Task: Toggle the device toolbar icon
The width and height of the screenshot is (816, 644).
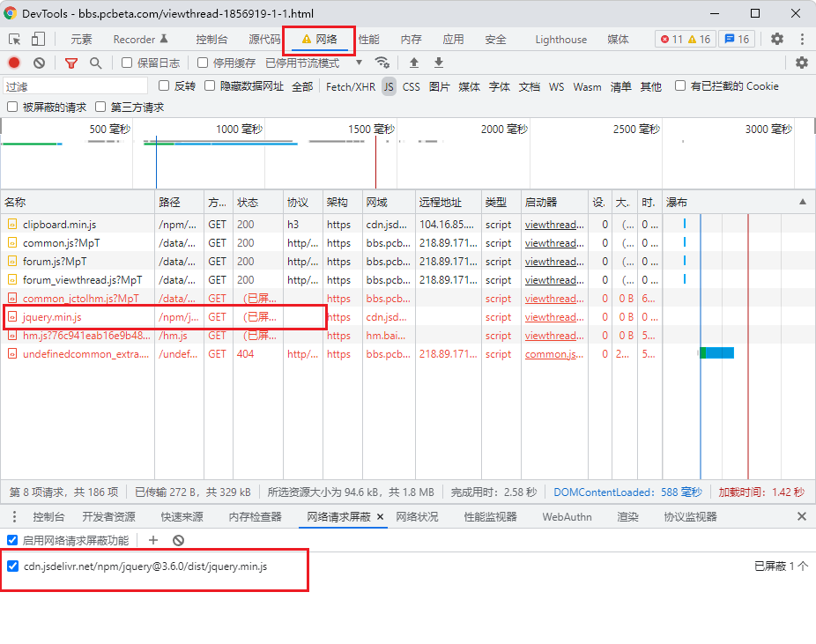Action: click(38, 39)
